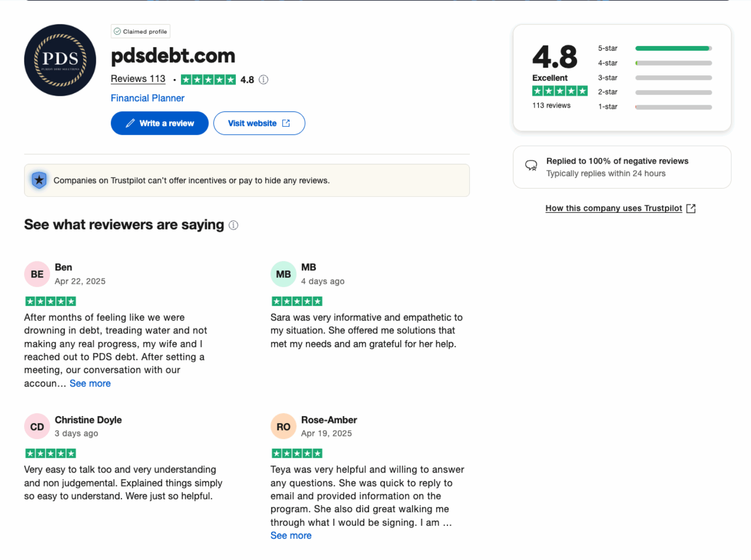
Task: Click the info icon next to "See what reviewers are saying"
Action: (x=233, y=225)
